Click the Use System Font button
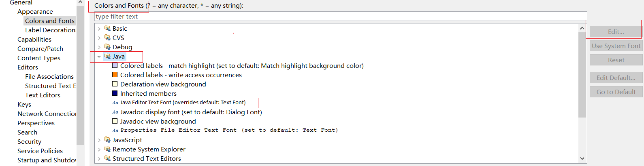The height and width of the screenshot is (166, 644). [616, 46]
